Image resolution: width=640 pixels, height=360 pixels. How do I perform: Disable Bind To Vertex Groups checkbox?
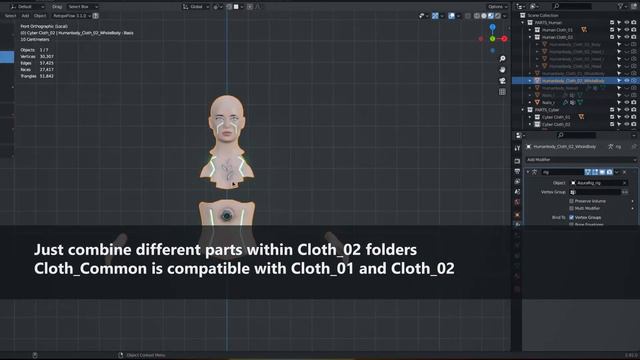coord(571,218)
